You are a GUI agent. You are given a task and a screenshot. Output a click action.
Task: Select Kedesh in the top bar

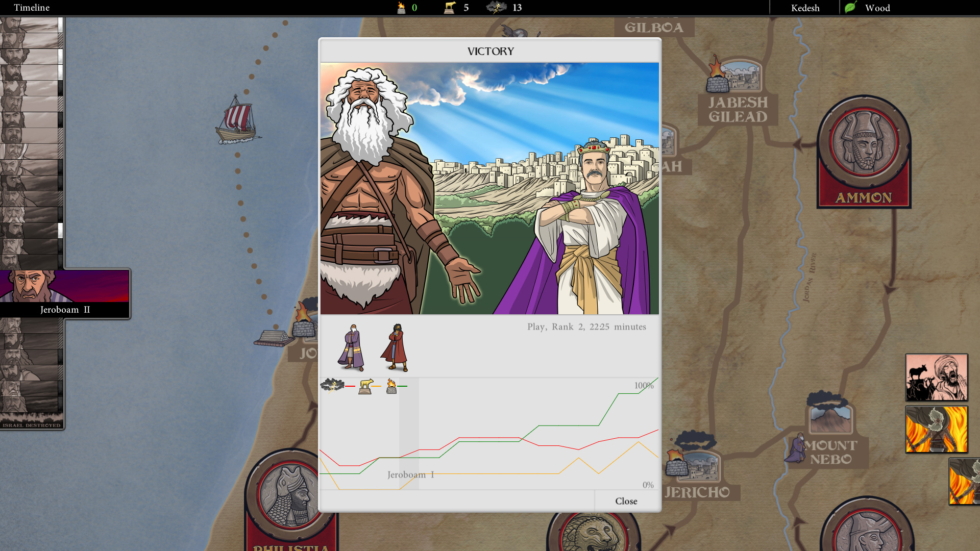coord(805,8)
